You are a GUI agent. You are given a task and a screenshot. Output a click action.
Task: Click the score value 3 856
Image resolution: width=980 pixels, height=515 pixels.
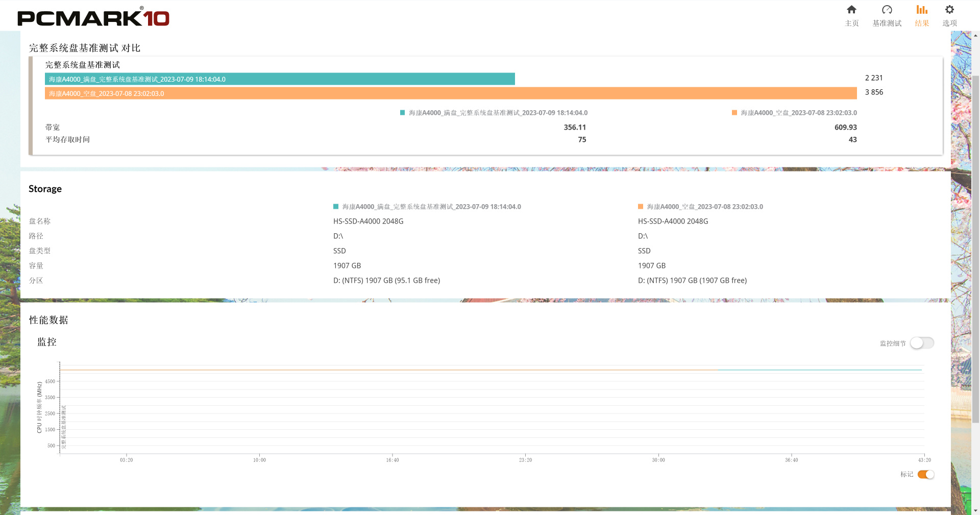(x=874, y=92)
